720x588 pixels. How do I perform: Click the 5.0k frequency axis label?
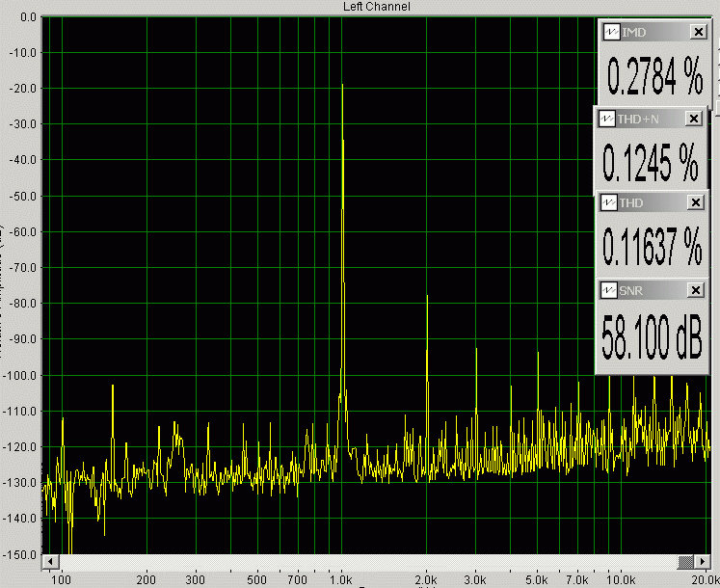click(537, 579)
